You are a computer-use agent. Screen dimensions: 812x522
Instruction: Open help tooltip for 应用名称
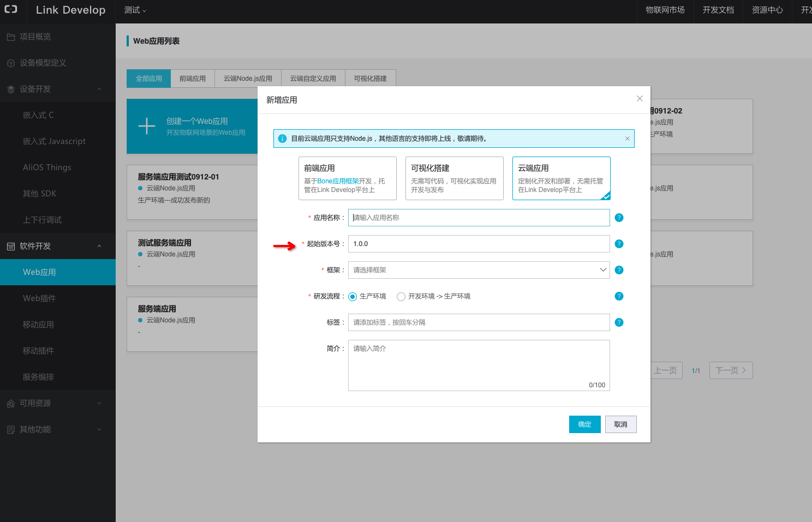pos(619,218)
